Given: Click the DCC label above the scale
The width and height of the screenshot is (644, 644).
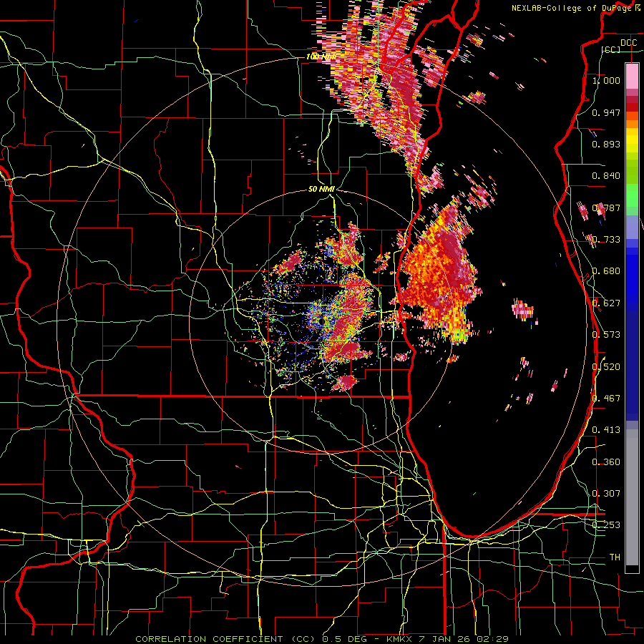Looking at the screenshot, I should (628, 42).
